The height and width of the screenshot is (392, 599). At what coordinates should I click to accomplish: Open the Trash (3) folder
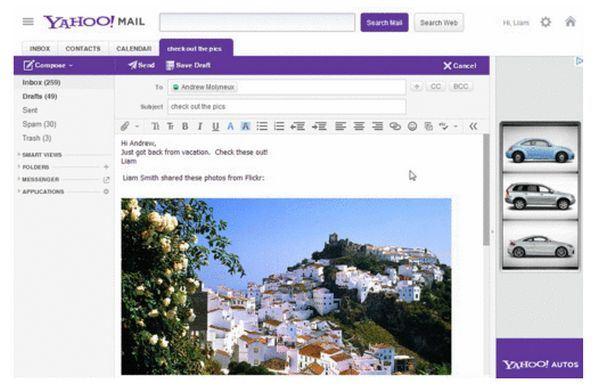37,138
